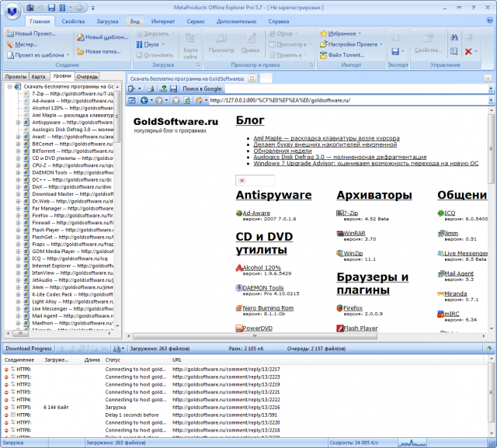The height and width of the screenshot is (448, 497).
Task: Switch to the Свойства ribbon tab
Action: [x=73, y=21]
